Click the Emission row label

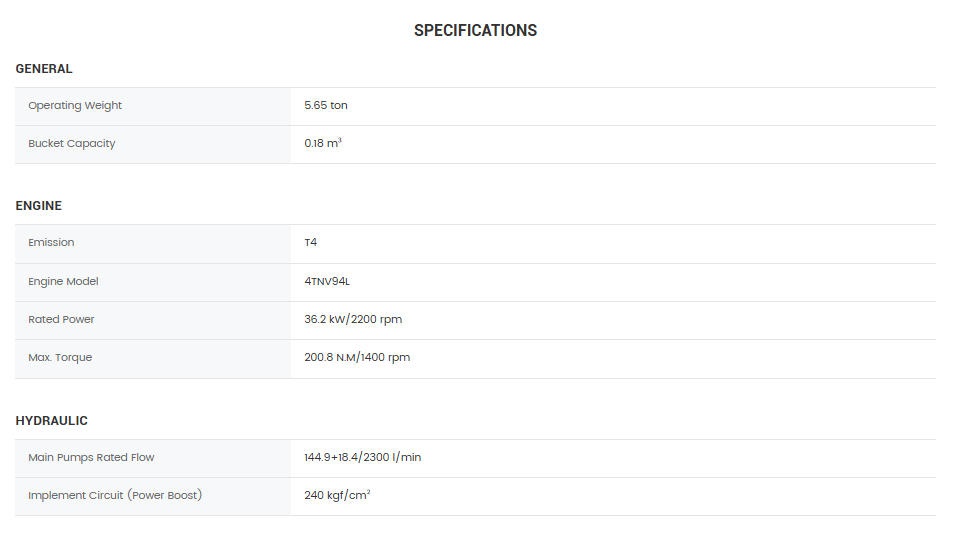click(51, 243)
